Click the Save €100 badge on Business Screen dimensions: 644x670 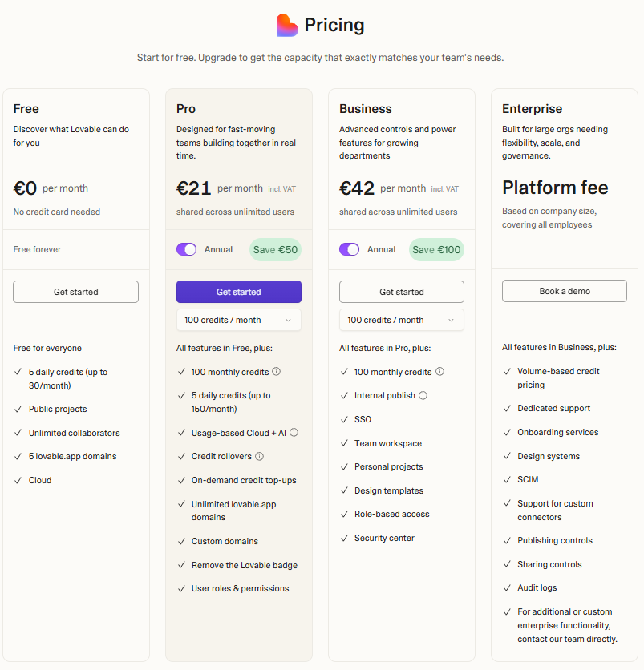click(x=436, y=249)
